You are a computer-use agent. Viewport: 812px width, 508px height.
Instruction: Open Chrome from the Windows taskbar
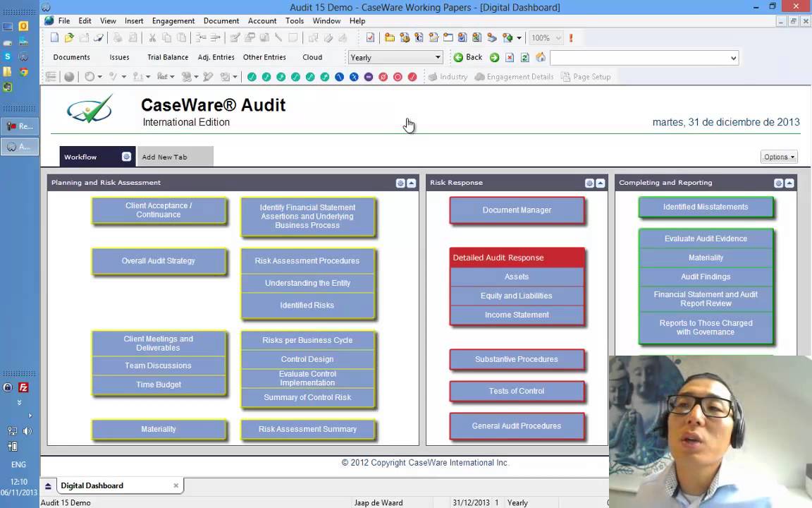[23, 72]
